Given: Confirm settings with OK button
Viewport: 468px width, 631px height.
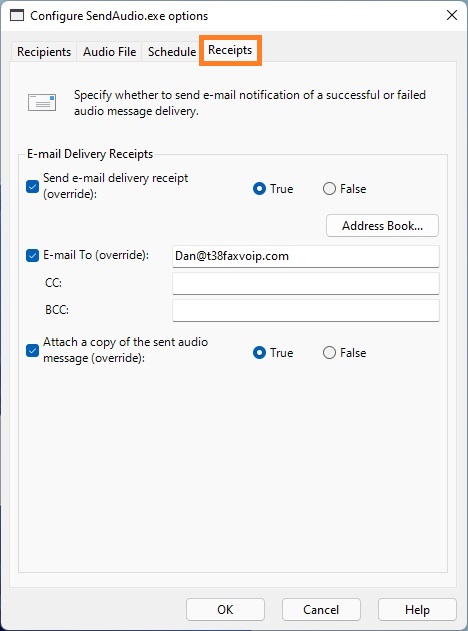Looking at the screenshot, I should tap(225, 609).
